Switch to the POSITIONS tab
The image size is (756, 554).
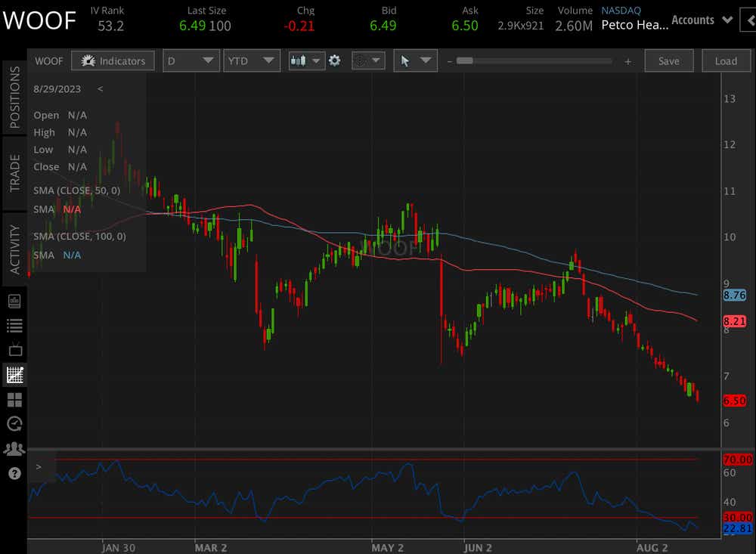click(x=14, y=98)
